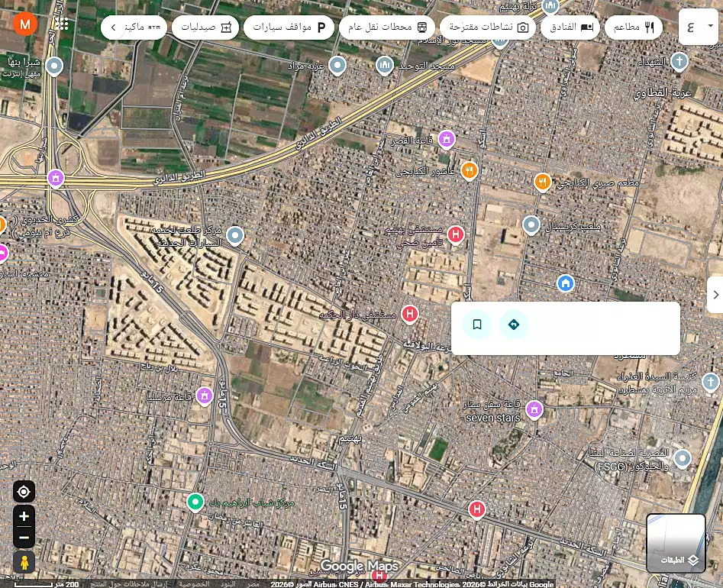Show my current location

[24, 492]
